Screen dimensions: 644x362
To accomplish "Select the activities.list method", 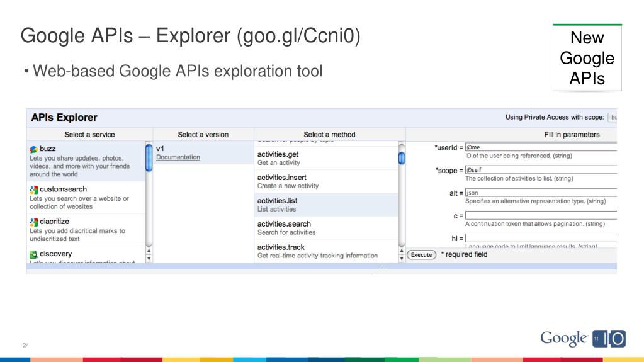I will click(x=325, y=205).
